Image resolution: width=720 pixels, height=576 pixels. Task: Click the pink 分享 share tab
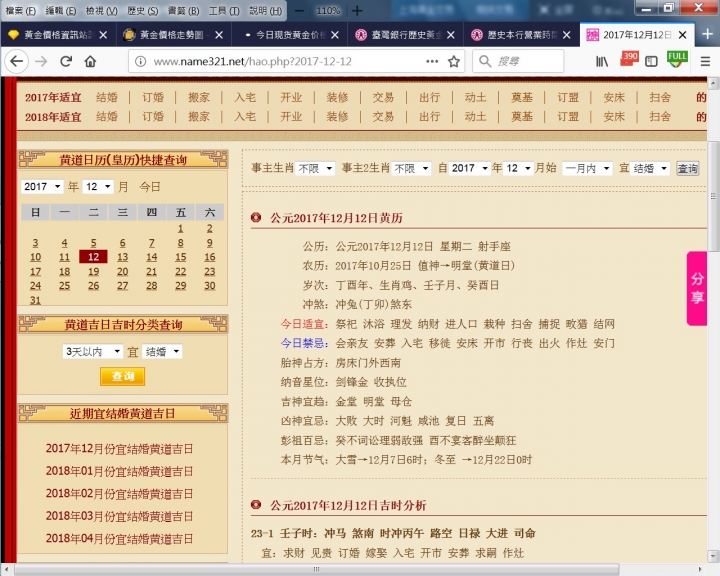[x=698, y=289]
